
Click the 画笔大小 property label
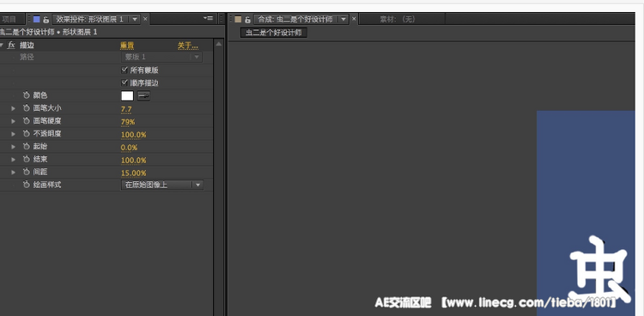pos(47,108)
